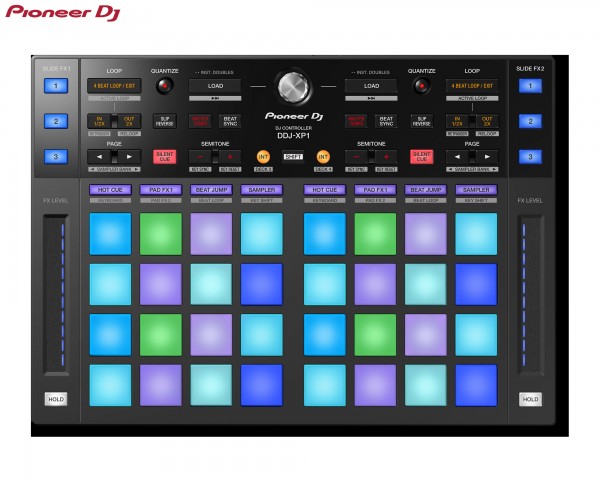Click right deck Semitone minus button

pyautogui.click(x=356, y=157)
